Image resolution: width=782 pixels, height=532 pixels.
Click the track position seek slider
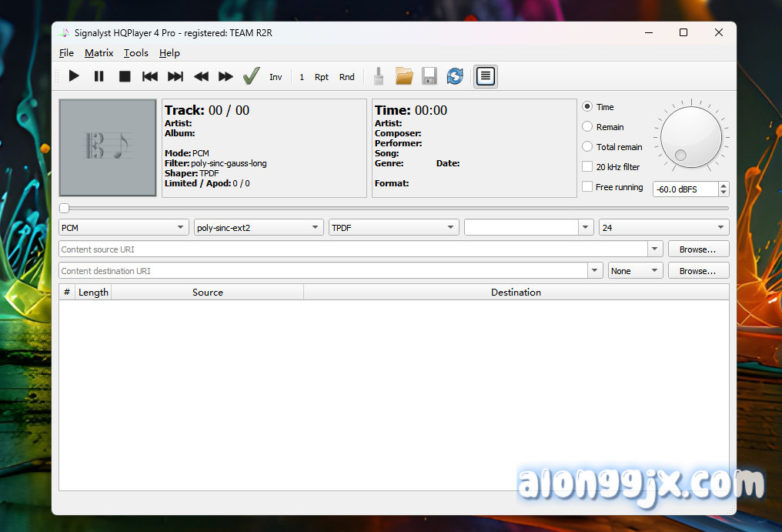tap(394, 208)
